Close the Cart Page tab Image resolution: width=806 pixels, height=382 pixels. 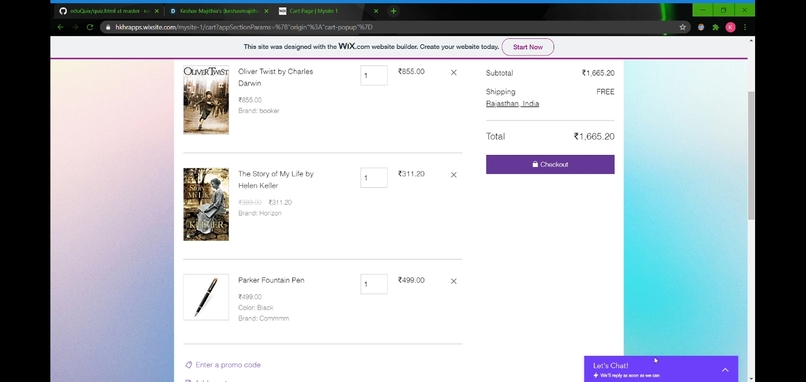coord(376,11)
